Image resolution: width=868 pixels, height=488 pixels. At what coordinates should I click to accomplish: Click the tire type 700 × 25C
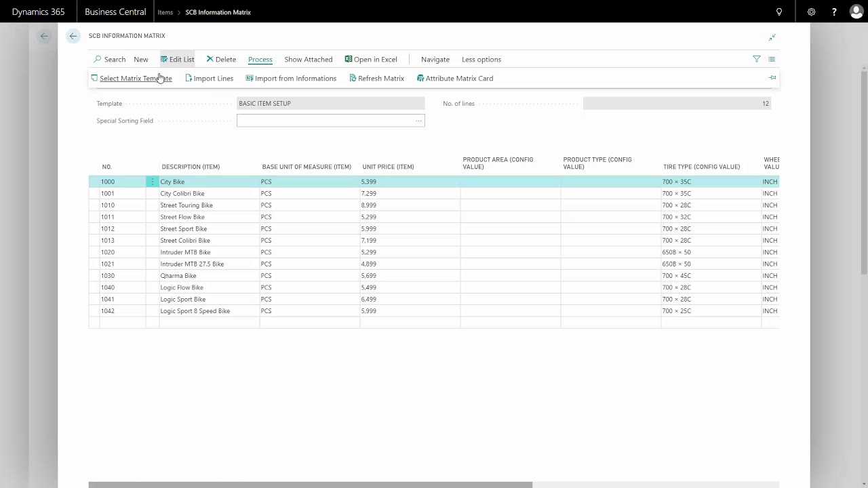coord(677,311)
